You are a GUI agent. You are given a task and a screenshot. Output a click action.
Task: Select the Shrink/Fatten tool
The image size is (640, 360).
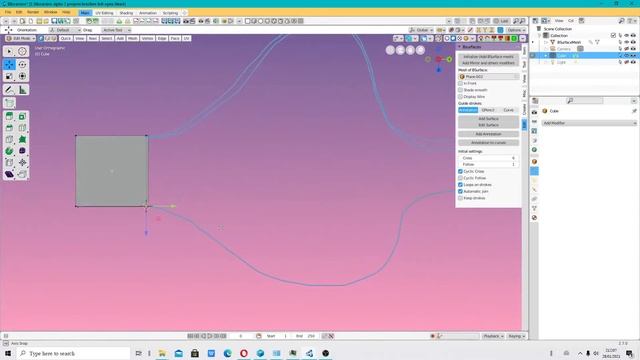22,162
